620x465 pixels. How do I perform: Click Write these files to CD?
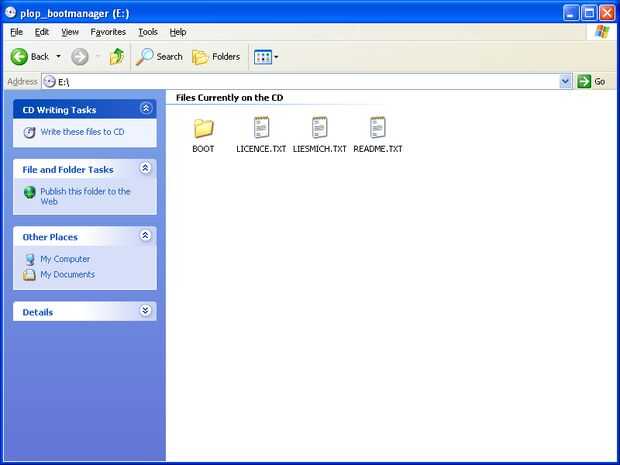coord(82,132)
